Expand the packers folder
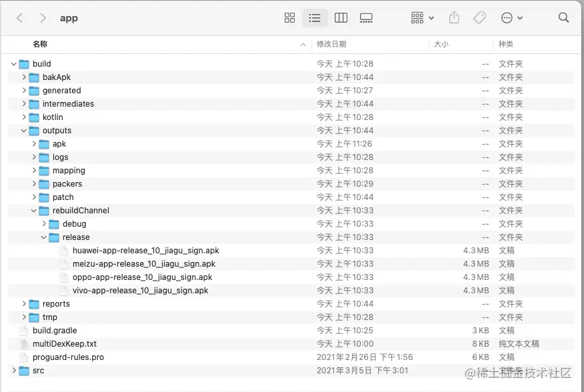584x392 pixels. [x=34, y=184]
